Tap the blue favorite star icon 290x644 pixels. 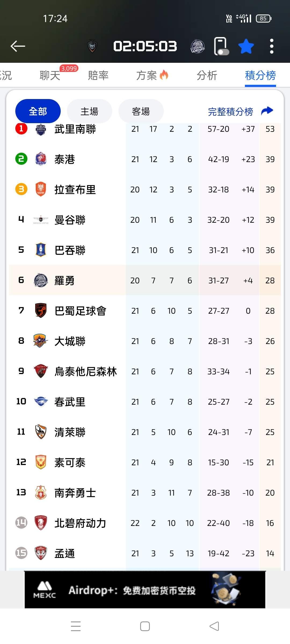tap(246, 46)
